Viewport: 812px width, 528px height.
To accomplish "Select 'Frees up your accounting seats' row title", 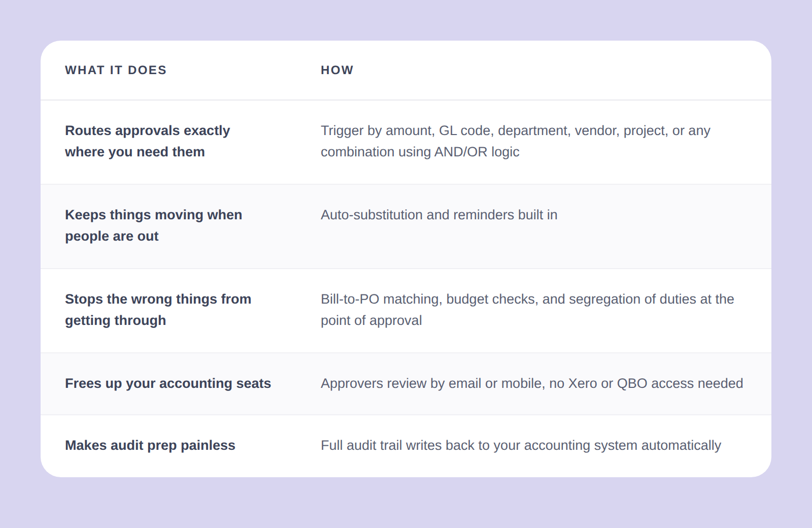I will pyautogui.click(x=168, y=383).
